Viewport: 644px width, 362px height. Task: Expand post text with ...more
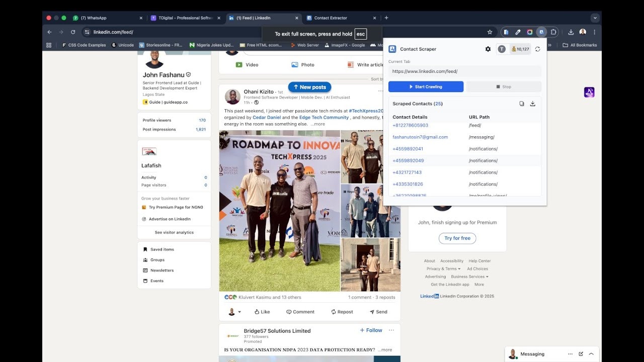[x=317, y=124]
